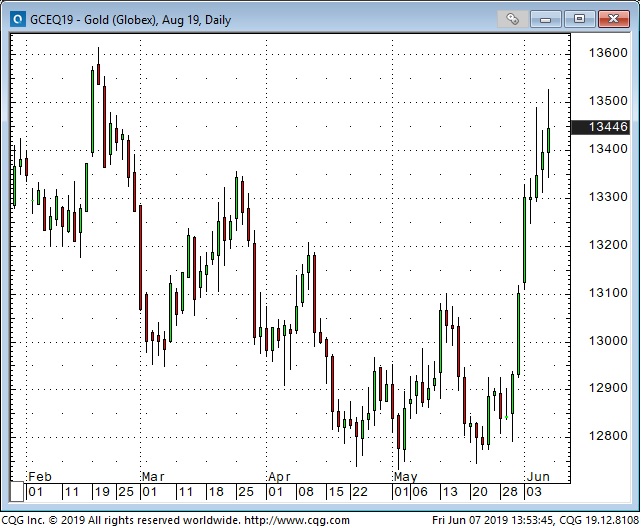The image size is (642, 528).
Task: Click the latest green candlestick near 13446
Action: (x=549, y=140)
